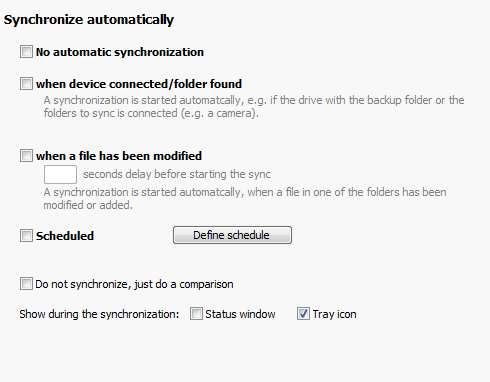The height and width of the screenshot is (382, 490).
Task: Open the Define schedule dialog
Action: (232, 235)
